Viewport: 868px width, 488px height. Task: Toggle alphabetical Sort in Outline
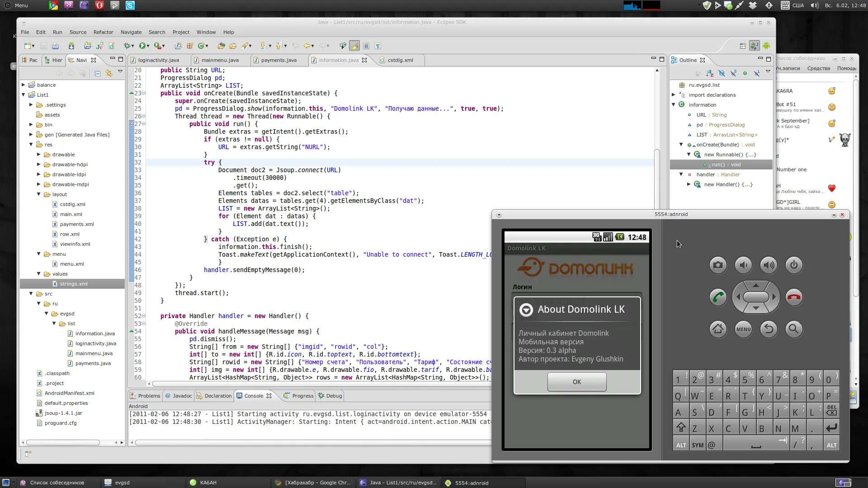[710, 73]
